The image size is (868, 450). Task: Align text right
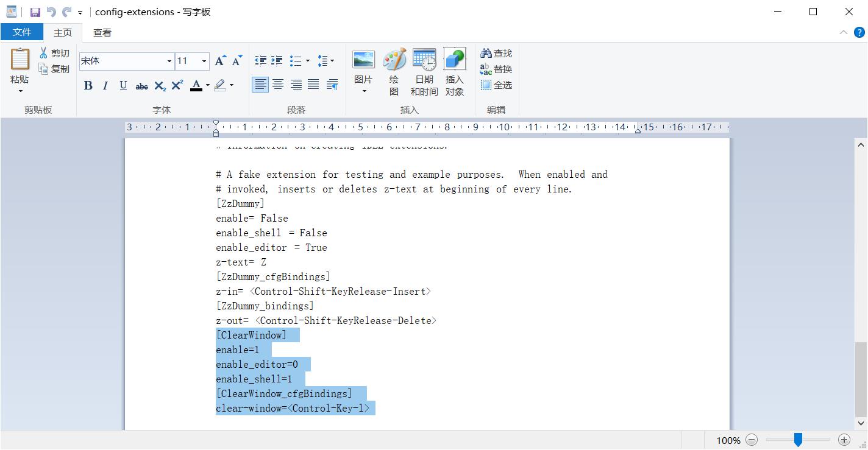click(296, 85)
